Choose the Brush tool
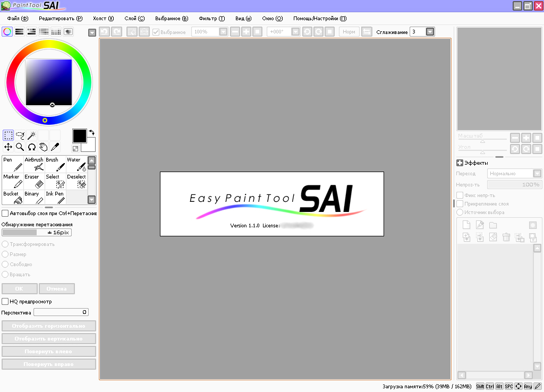The width and height of the screenshot is (544, 392). pyautogui.click(x=55, y=164)
